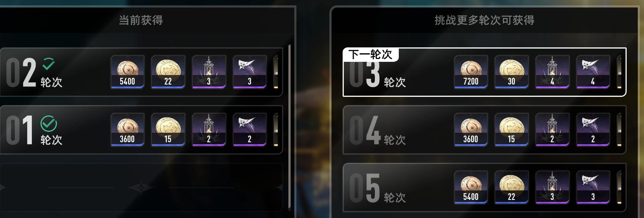Select the 挑战更多轮次可获得 panel header
This screenshot has height=218, width=644.
(x=484, y=20)
